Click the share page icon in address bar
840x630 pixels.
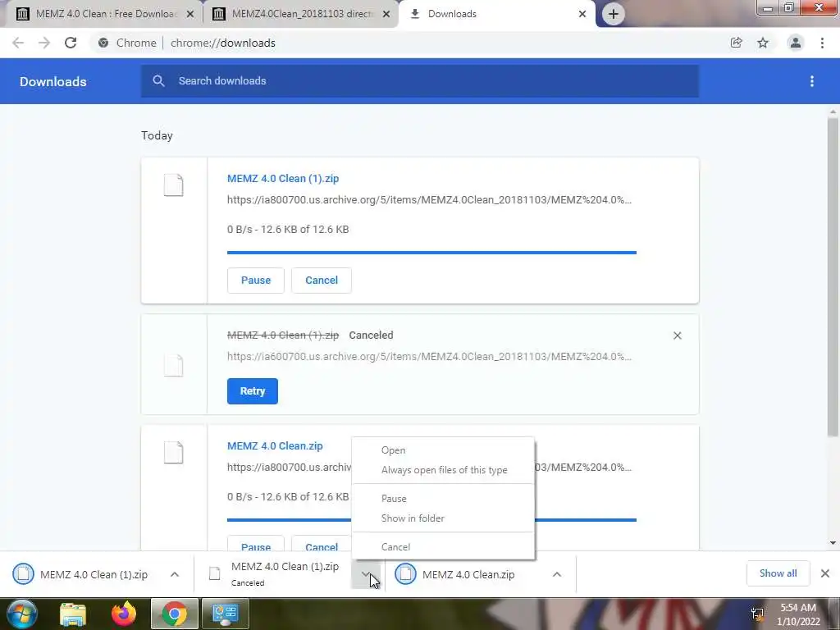736,43
